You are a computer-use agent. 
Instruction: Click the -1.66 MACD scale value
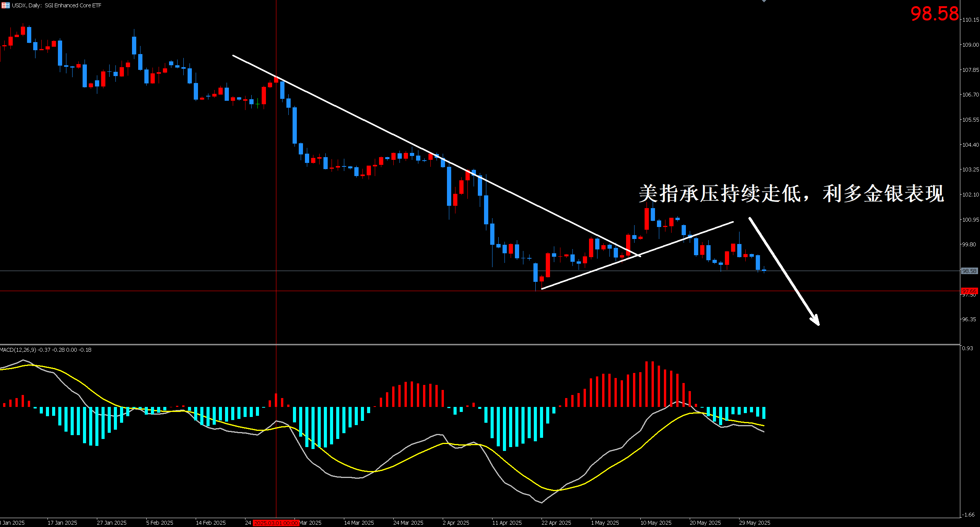click(x=969, y=514)
